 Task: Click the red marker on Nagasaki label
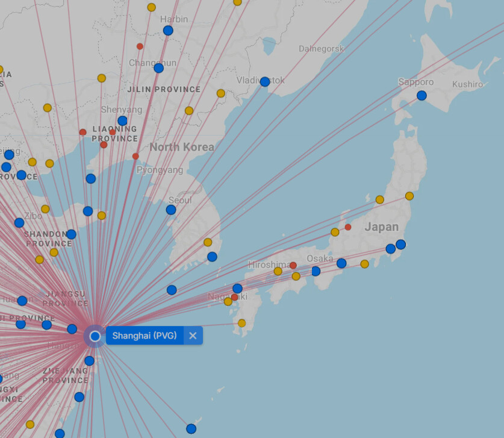(234, 297)
